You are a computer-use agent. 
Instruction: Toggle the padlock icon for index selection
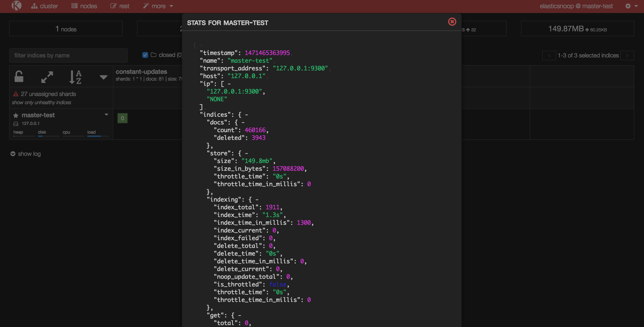click(19, 76)
